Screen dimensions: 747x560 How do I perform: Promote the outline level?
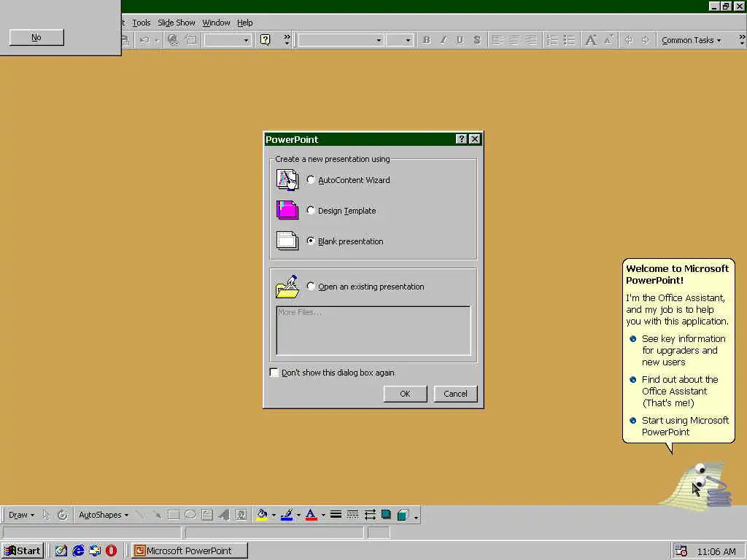[629, 41]
